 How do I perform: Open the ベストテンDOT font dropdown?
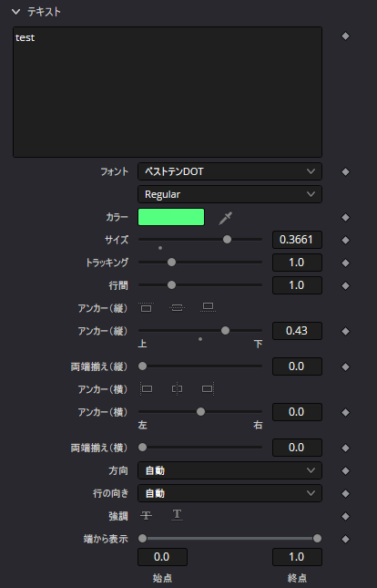229,171
